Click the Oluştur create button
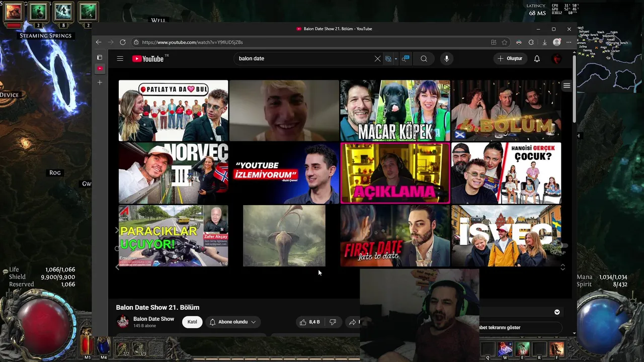Viewport: 644px width, 362px height. [510, 58]
